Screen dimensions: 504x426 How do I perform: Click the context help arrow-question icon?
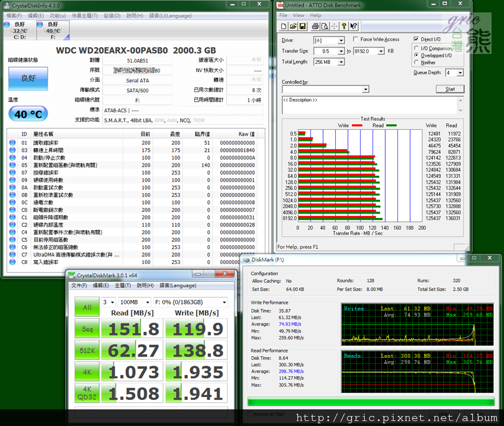(x=354, y=26)
